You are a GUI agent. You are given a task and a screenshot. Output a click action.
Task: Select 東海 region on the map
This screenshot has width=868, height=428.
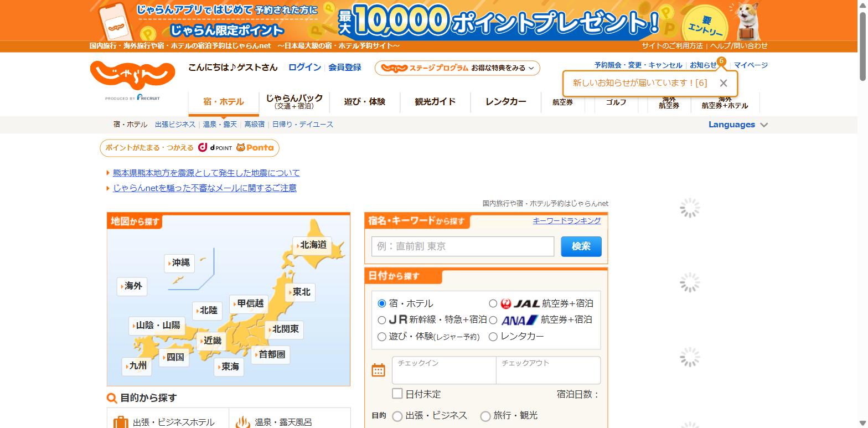(229, 367)
